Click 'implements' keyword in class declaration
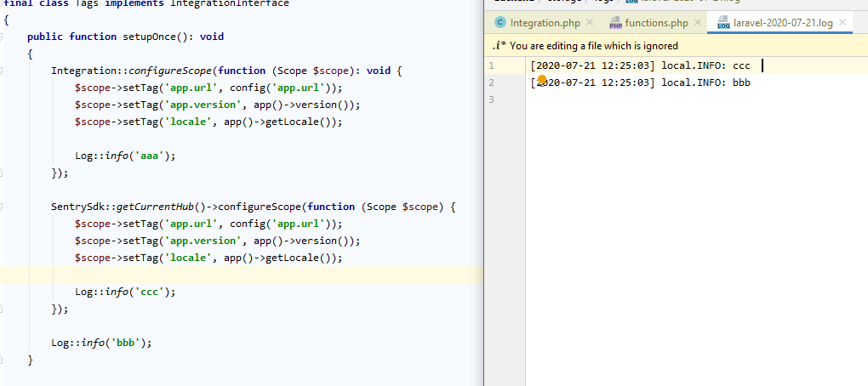Screen dimensions: 868x386 click(134, 3)
